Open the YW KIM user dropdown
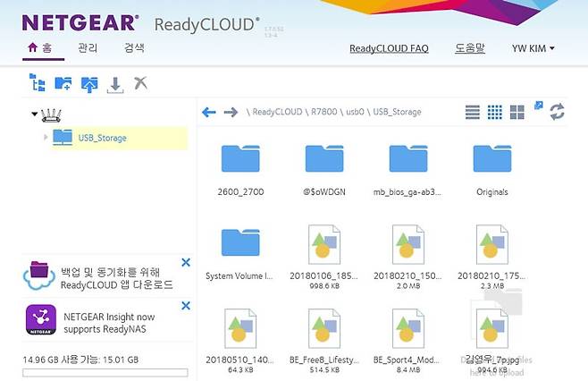This screenshot has height=381, width=588. point(533,48)
